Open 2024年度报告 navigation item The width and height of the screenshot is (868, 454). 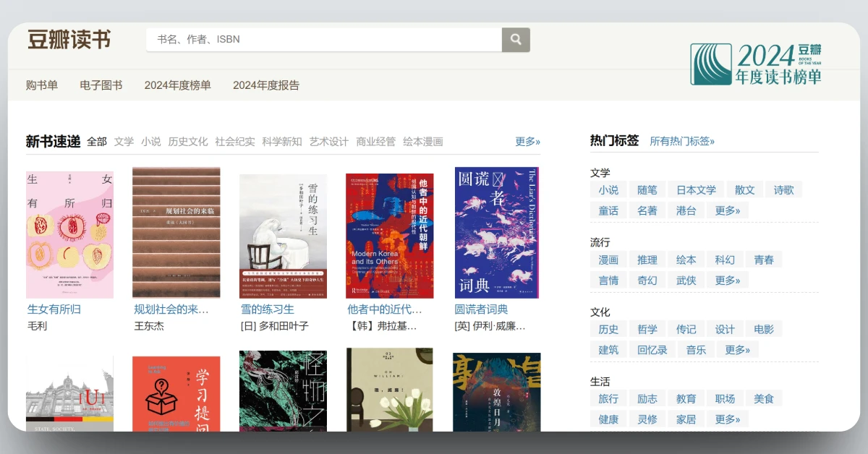pyautogui.click(x=266, y=85)
